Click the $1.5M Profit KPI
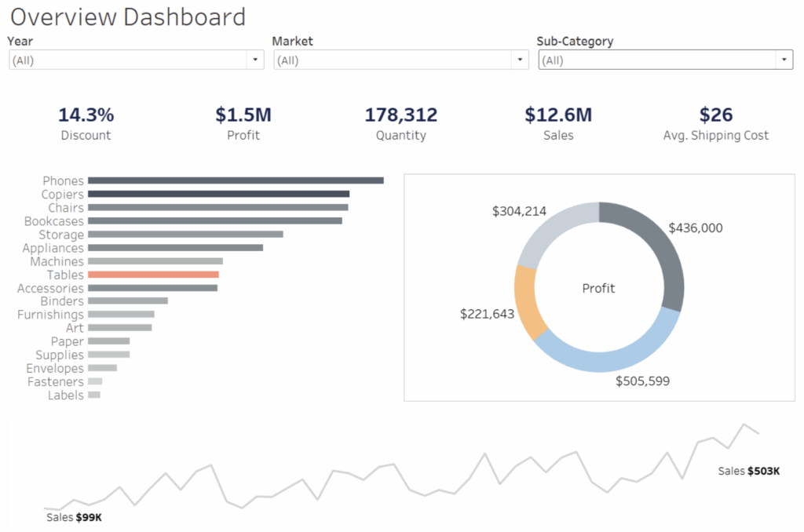The height and width of the screenshot is (532, 804). point(243,123)
